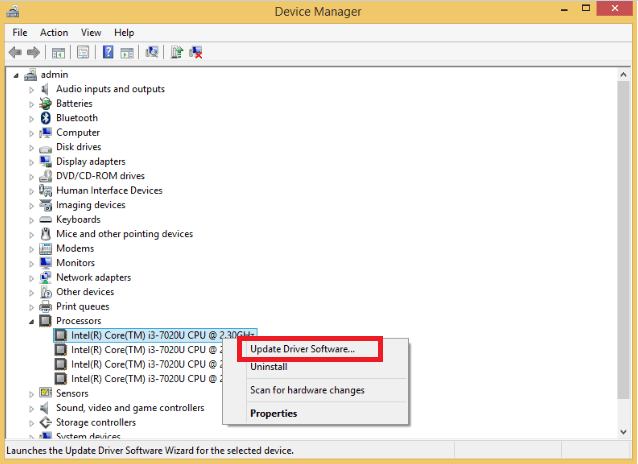Expand Audio inputs and outputs
Screen dimensions: 638x464
point(31,90)
